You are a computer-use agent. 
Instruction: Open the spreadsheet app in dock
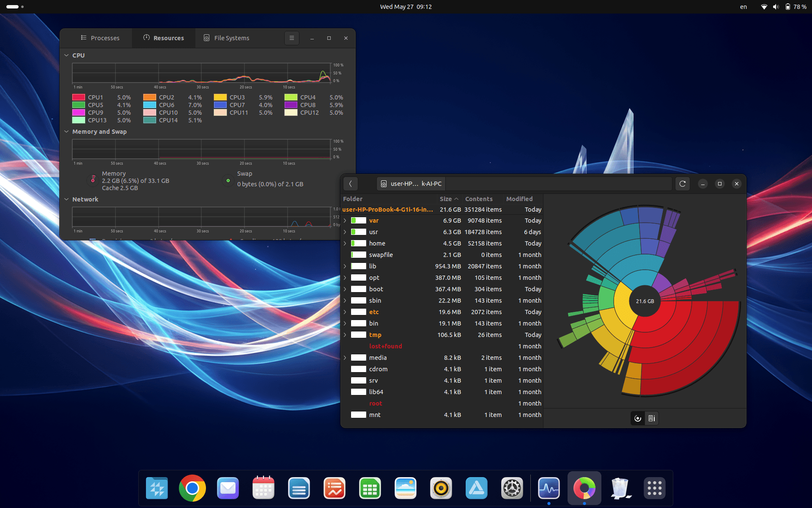click(370, 488)
